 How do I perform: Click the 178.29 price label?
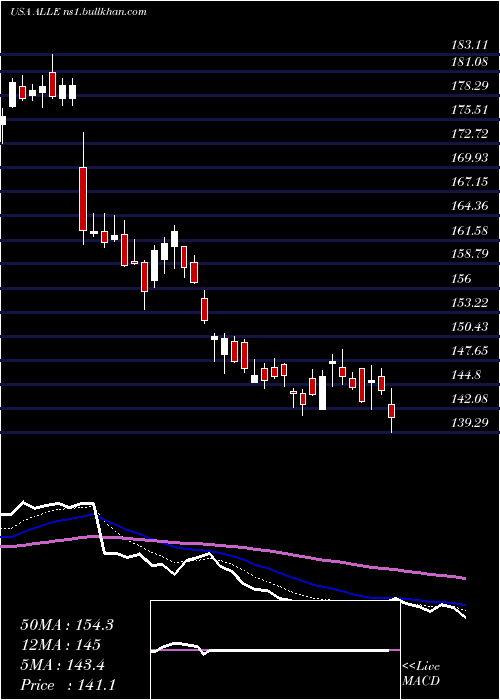(x=470, y=86)
